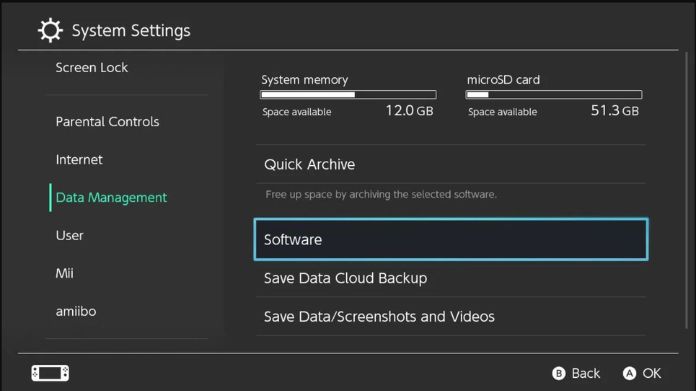Open the Mii settings section

(64, 273)
